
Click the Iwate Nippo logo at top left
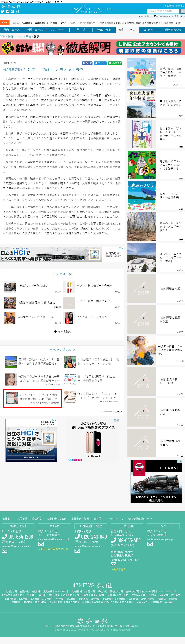point(11,7)
